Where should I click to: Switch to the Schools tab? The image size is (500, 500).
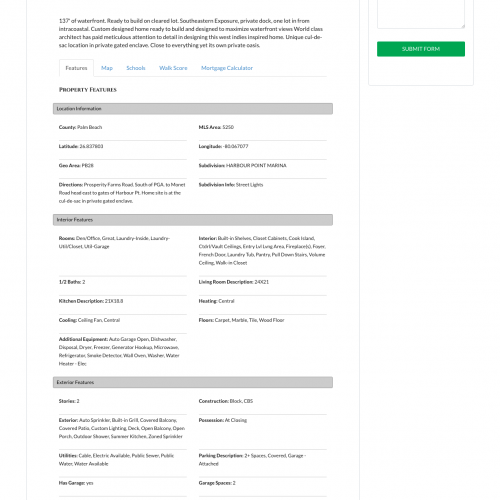pyautogui.click(x=136, y=68)
